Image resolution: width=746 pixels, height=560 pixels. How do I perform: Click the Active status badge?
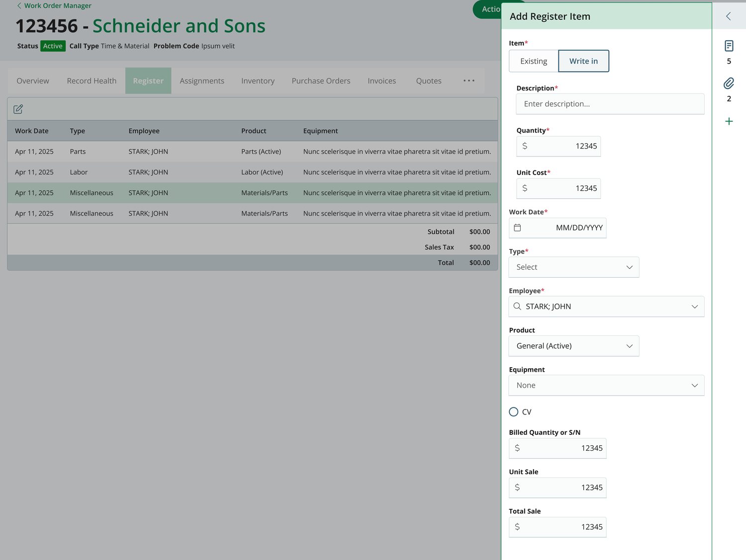click(x=53, y=46)
